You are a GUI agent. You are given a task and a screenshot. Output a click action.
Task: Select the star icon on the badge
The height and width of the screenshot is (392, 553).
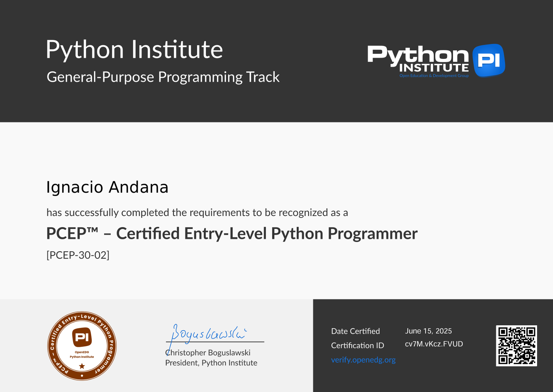81,366
